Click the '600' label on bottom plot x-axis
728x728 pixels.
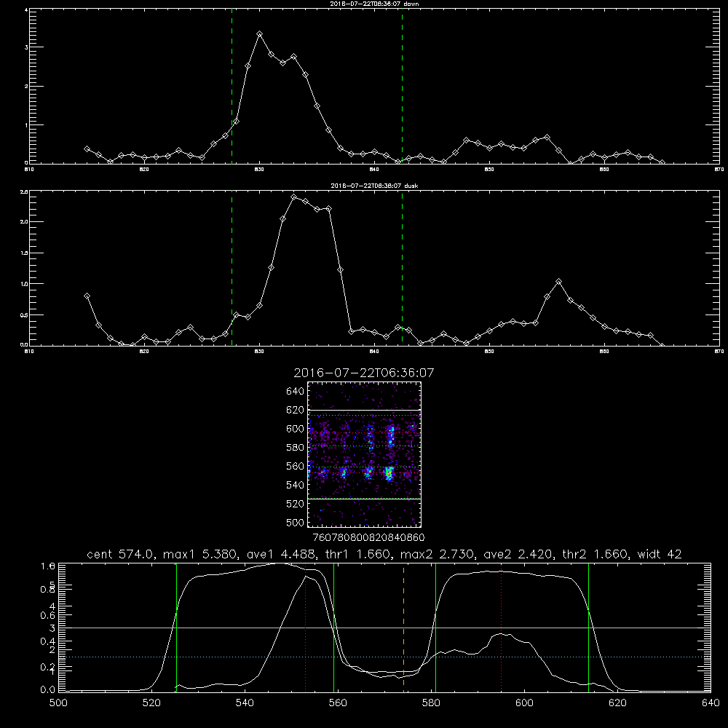(x=524, y=703)
